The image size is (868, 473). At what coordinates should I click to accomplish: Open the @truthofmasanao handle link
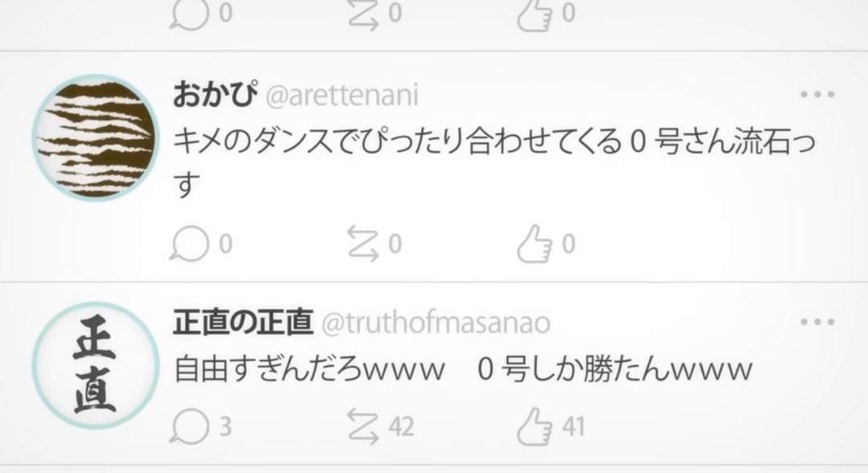[x=436, y=323]
